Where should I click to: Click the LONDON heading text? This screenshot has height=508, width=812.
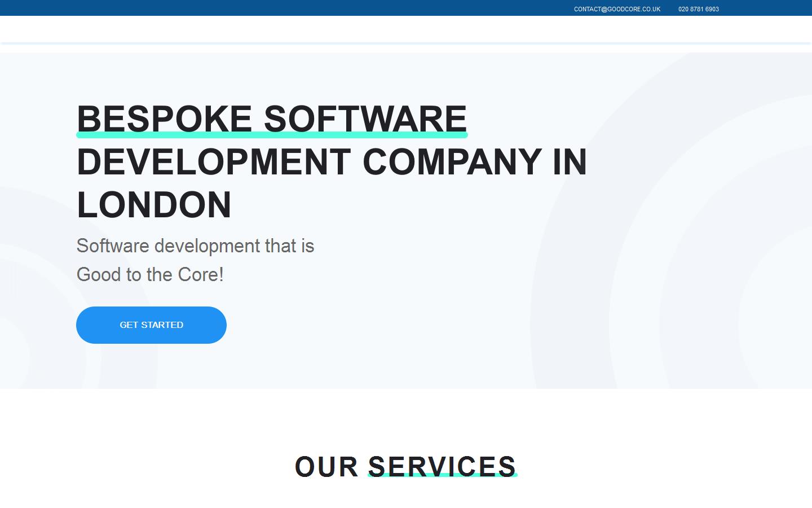153,205
